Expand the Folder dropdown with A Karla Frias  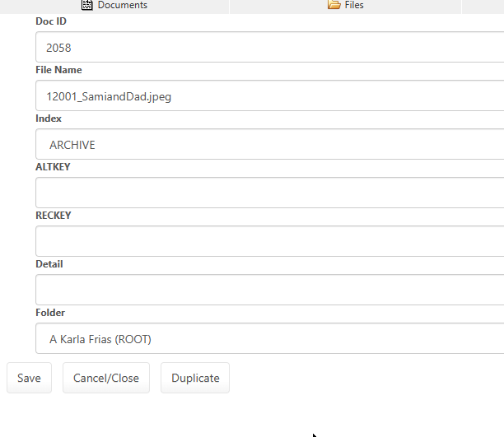coord(269,338)
